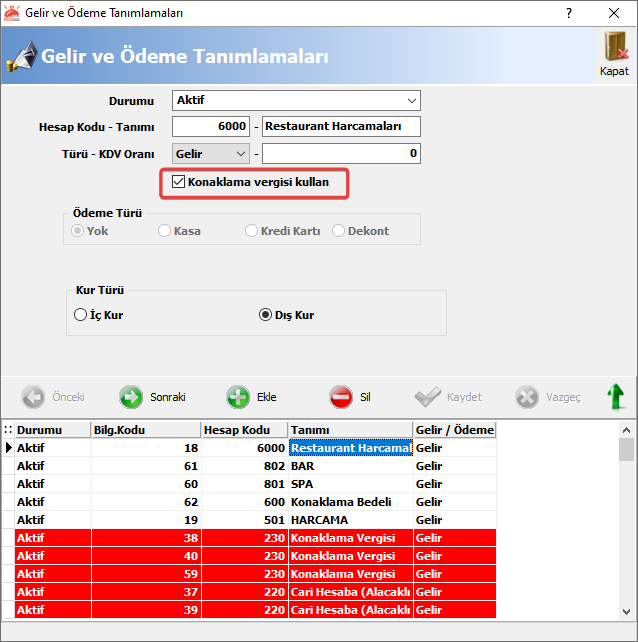The image size is (638, 642).
Task: Cancel edits with the Vazgeç button
Action: click(548, 397)
